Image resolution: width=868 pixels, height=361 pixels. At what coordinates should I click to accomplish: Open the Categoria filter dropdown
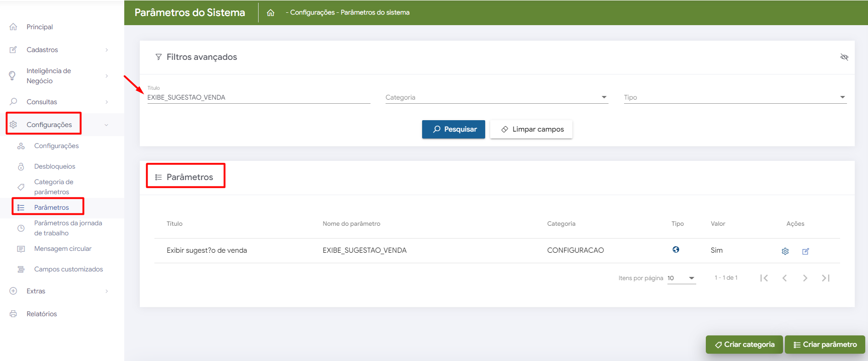point(496,97)
